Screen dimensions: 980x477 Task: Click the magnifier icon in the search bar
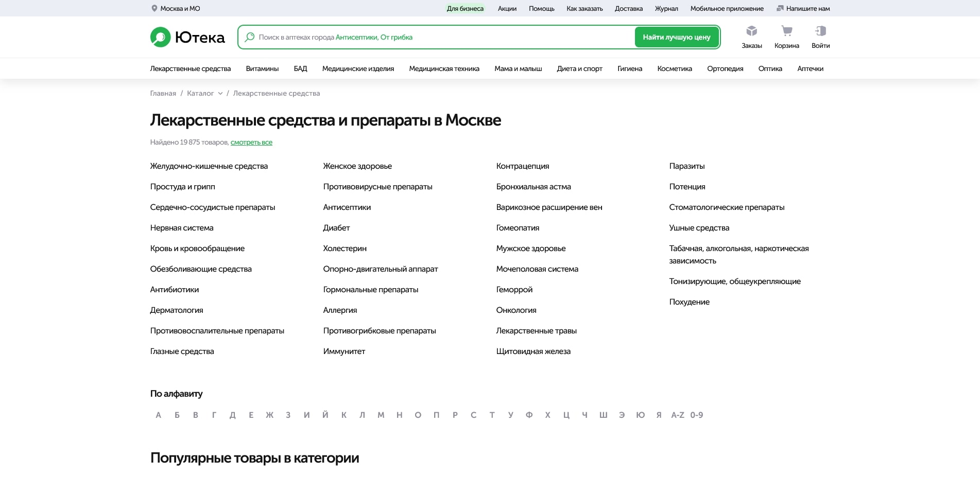click(x=250, y=37)
